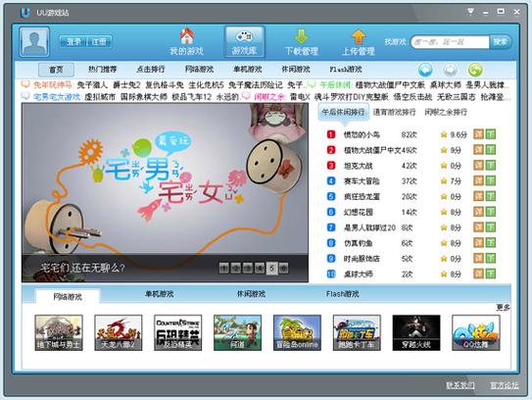This screenshot has height=400, width=532.
Task: Click orange detail icon for 植物大战僵尸中文
Action: [x=478, y=150]
